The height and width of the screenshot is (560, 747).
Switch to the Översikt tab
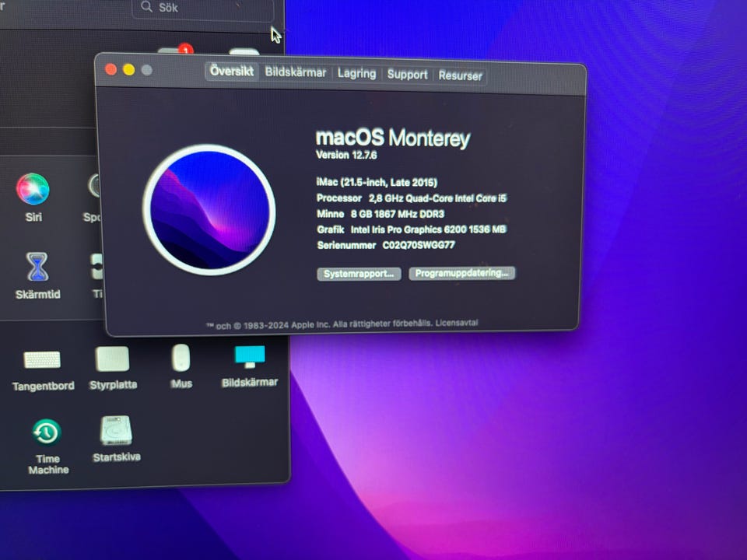232,71
